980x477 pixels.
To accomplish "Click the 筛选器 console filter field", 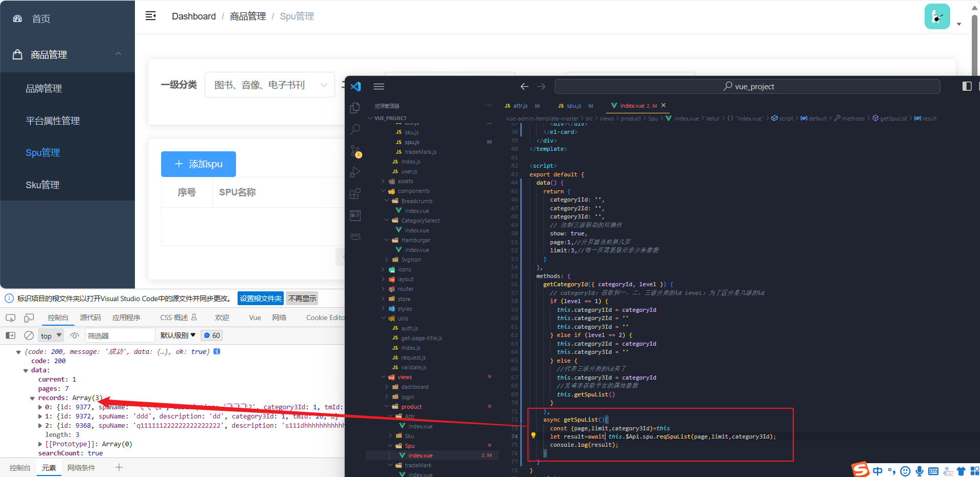I will pyautogui.click(x=120, y=335).
